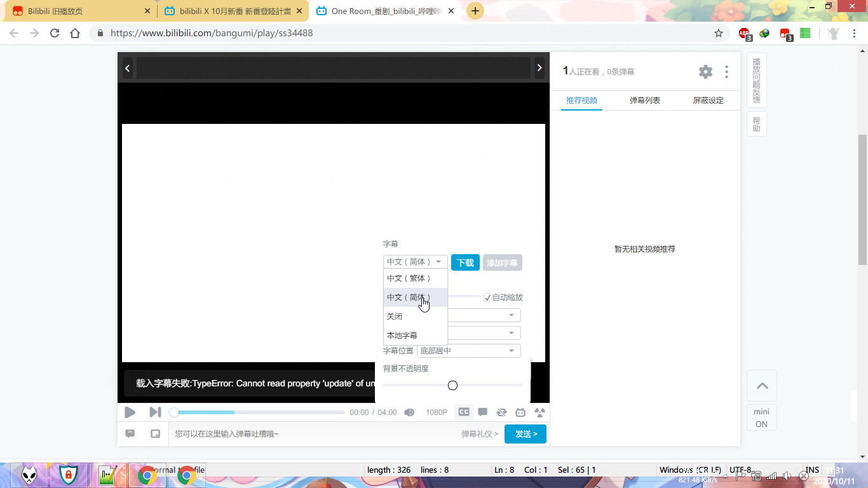The image size is (868, 488).
Task: Open the 屏蔽设定 tab
Action: coord(708,100)
